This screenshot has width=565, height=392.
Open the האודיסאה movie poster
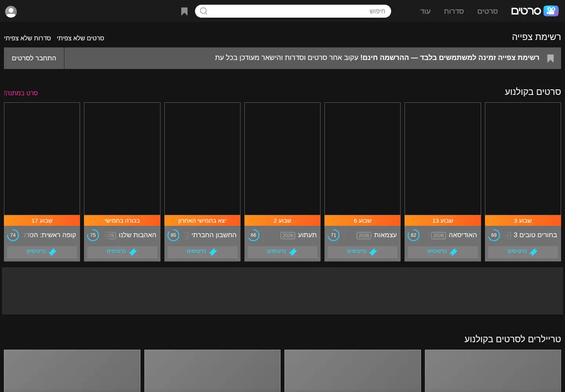(443, 159)
